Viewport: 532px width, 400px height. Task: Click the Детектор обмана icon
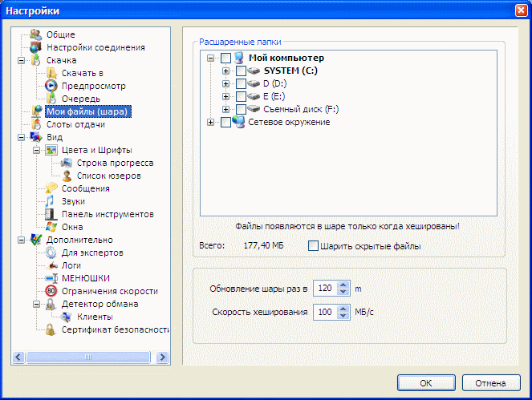pos(51,304)
